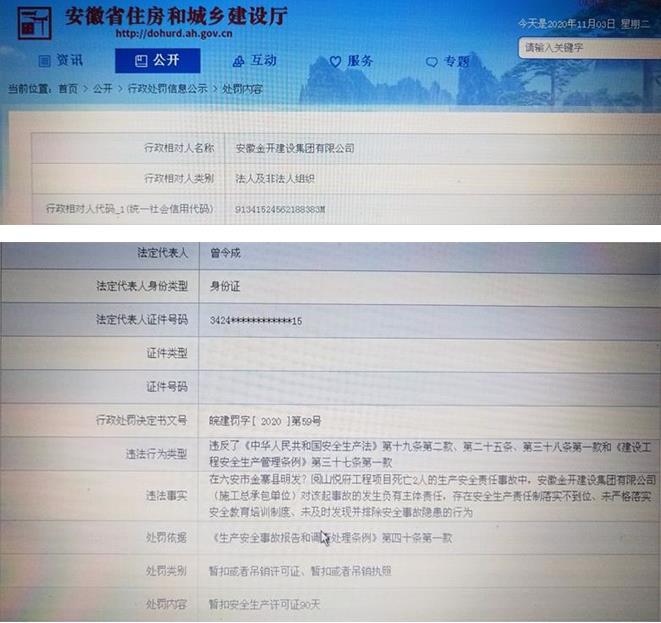Open the 首页 breadcrumb link

coord(68,89)
